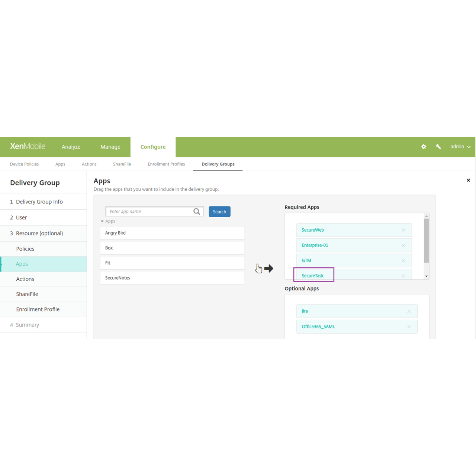Remove Enterprise-01 from Required Apps

(403, 245)
